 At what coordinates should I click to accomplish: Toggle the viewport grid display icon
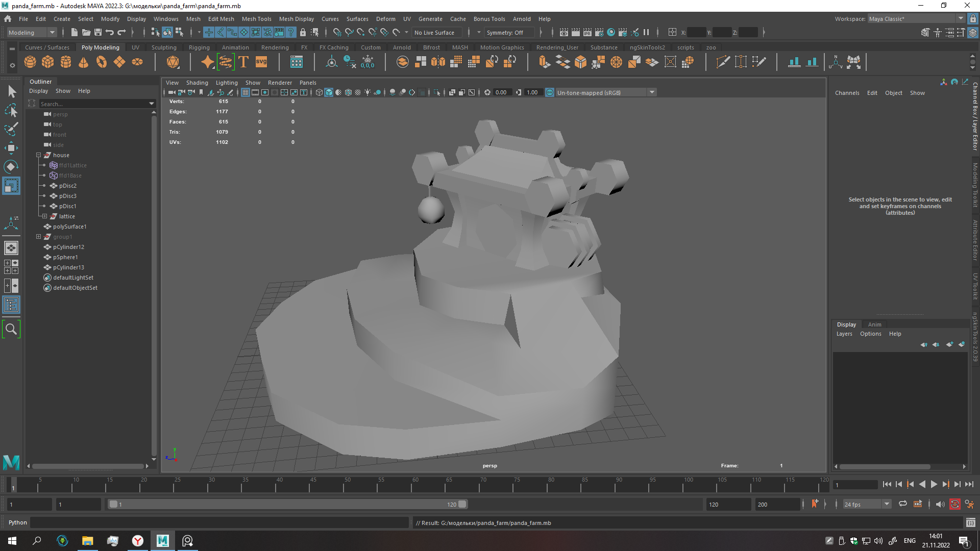[x=246, y=92]
